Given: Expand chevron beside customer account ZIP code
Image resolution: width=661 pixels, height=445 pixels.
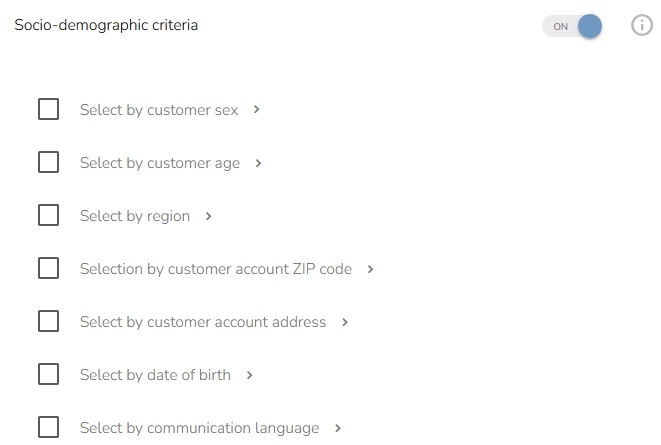Looking at the screenshot, I should click(370, 269).
